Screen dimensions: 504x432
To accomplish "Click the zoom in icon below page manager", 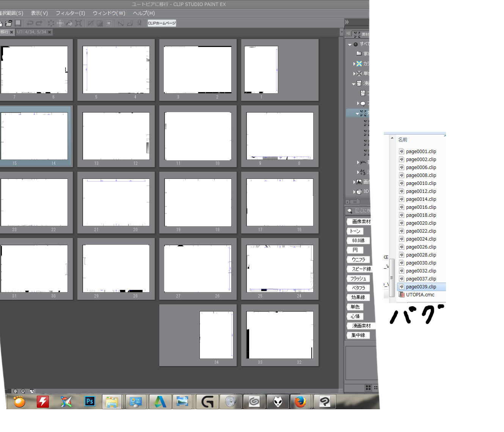I will pyautogui.click(x=23, y=391).
